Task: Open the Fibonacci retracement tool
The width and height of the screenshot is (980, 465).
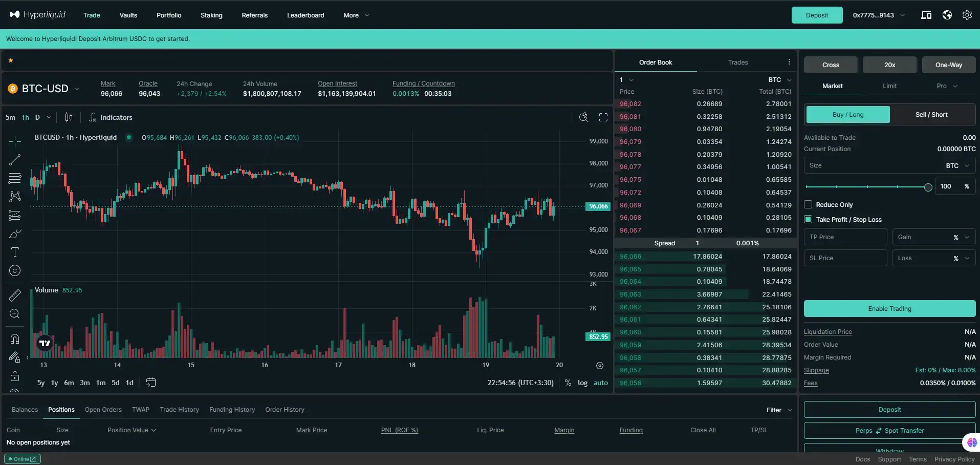Action: tap(15, 178)
